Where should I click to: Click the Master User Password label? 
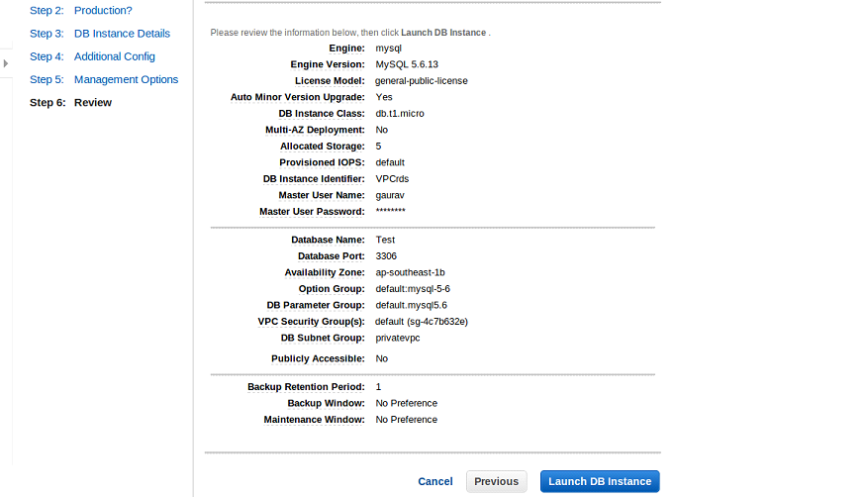coord(312,212)
